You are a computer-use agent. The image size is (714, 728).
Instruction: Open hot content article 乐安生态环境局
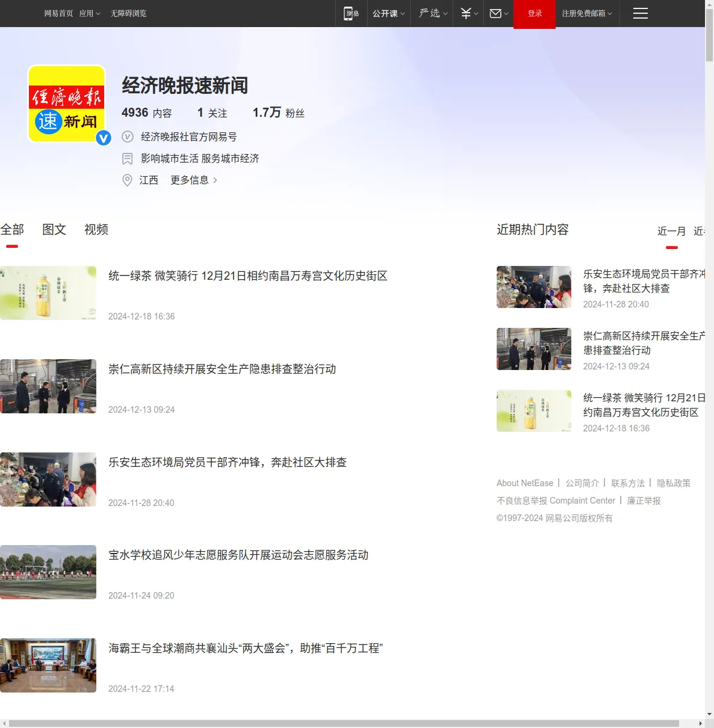[x=644, y=281]
